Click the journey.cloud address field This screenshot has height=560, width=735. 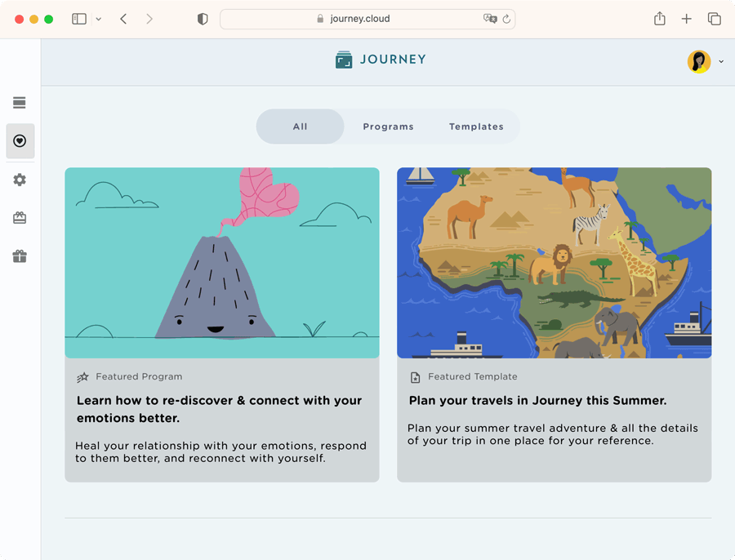pyautogui.click(x=367, y=19)
